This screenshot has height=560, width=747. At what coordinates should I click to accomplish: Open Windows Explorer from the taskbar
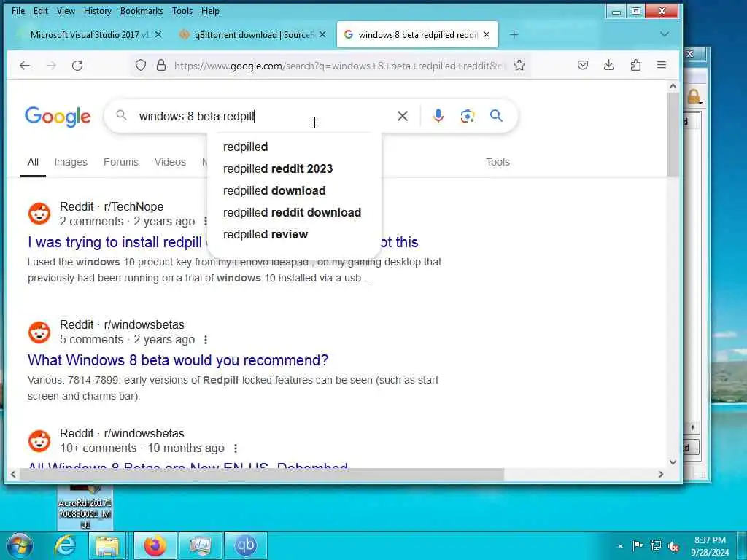click(107, 545)
